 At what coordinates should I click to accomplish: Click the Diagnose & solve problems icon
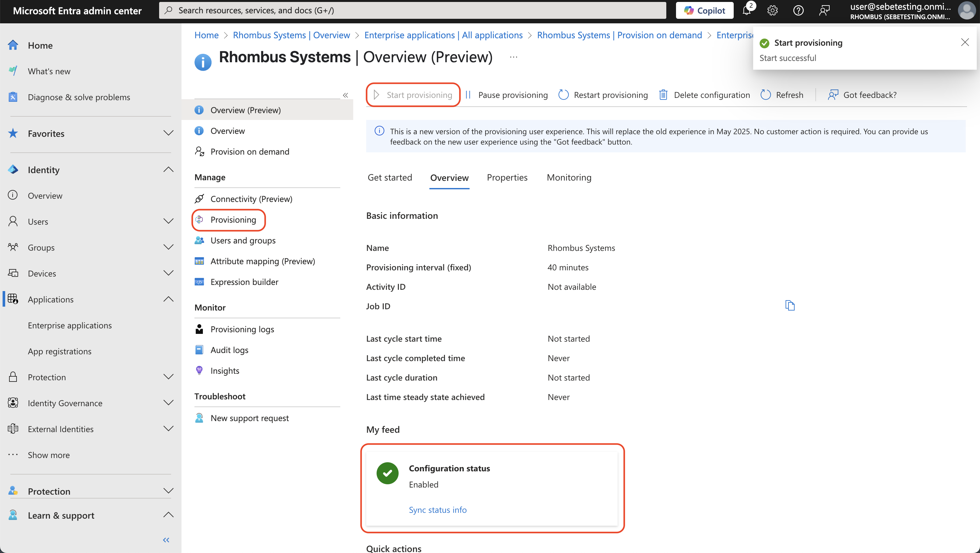(13, 97)
